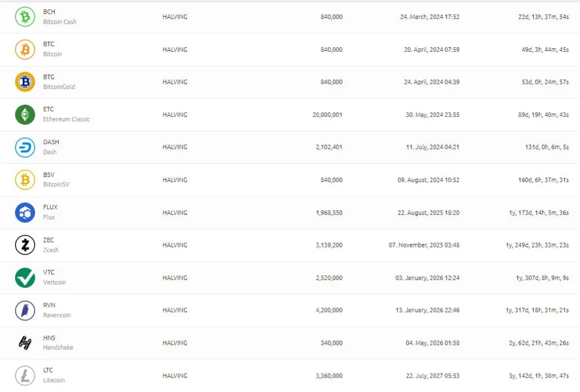Open the Zcash coin name link
This screenshot has width=580, height=392.
51,250
